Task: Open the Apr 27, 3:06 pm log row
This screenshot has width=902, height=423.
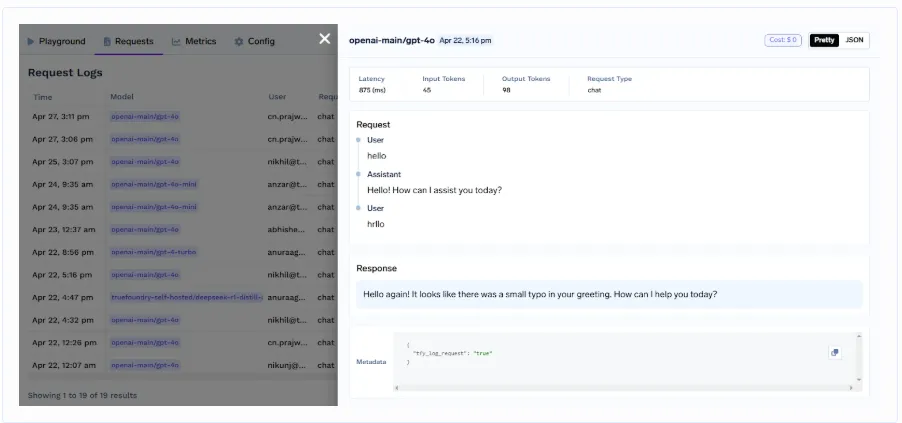Action: point(178,139)
